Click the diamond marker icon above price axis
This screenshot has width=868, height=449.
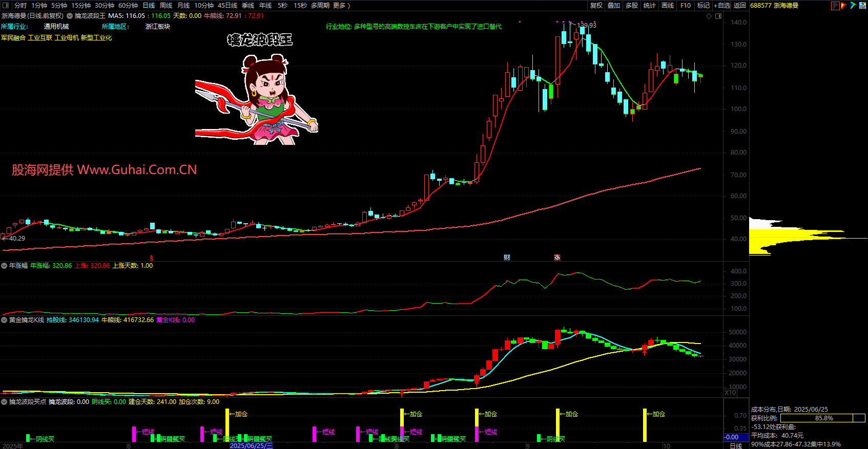coord(709,16)
